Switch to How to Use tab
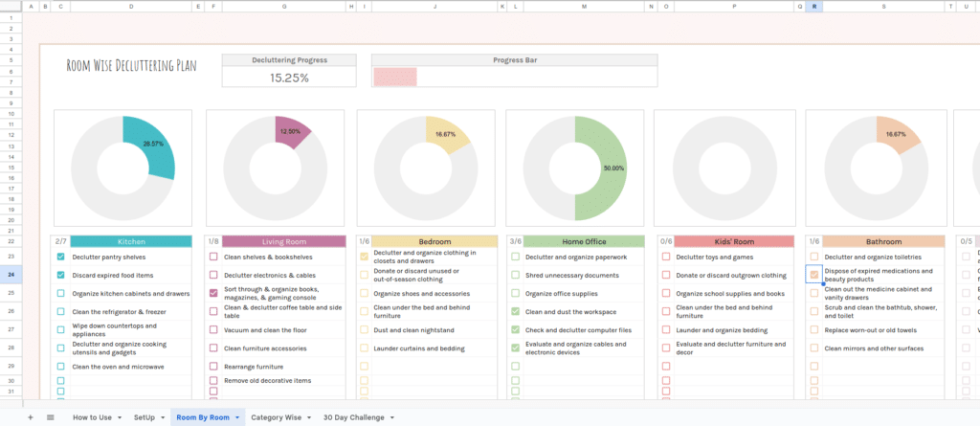Viewport: 980px width, 426px height. (92, 417)
